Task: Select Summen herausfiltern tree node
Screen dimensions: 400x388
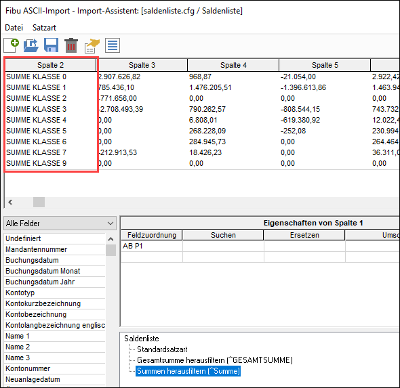Action: click(188, 371)
